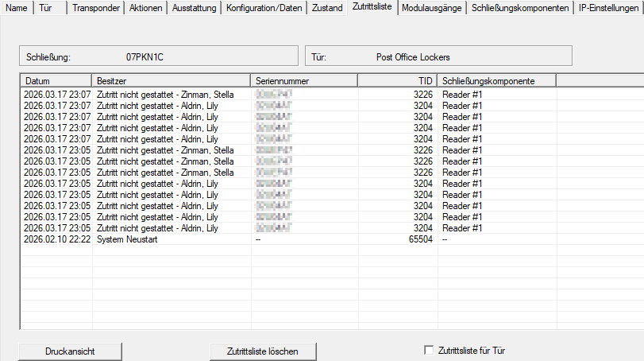Click the Name tab

[x=17, y=8]
